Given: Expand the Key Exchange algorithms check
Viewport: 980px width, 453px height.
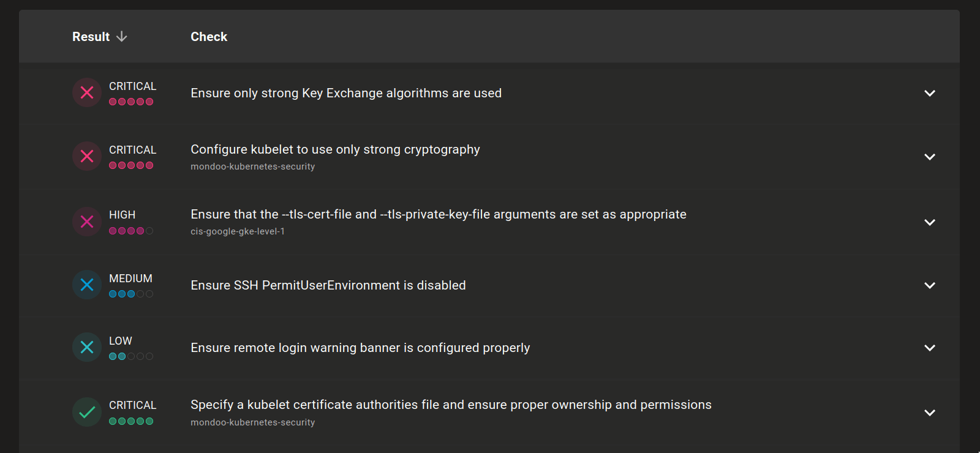Looking at the screenshot, I should pyautogui.click(x=929, y=93).
